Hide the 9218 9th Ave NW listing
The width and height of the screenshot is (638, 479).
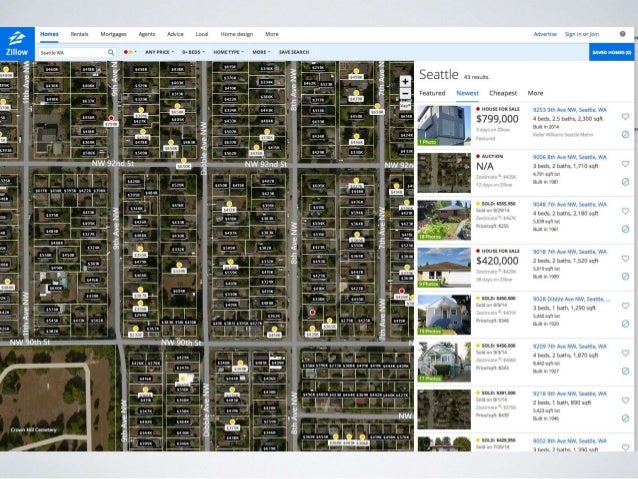pos(625,418)
